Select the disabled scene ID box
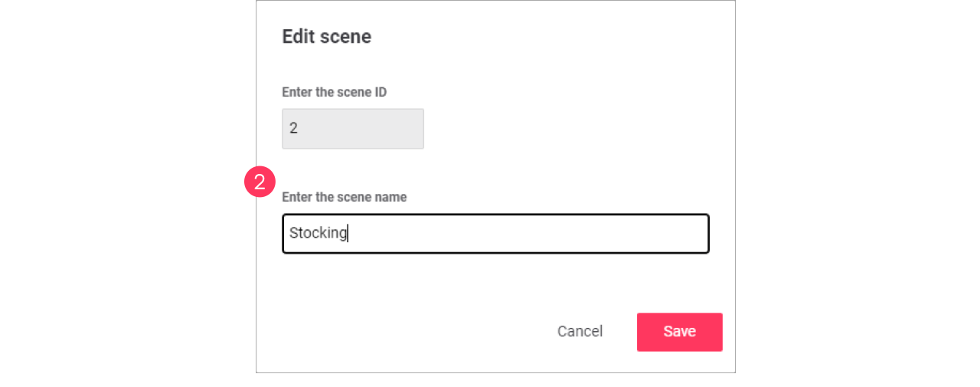 click(352, 129)
